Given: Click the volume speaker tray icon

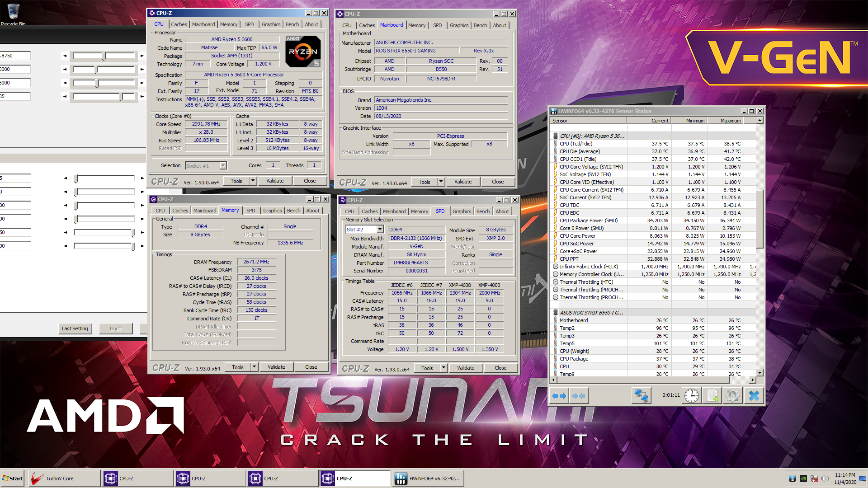Looking at the screenshot, I should 825,479.
